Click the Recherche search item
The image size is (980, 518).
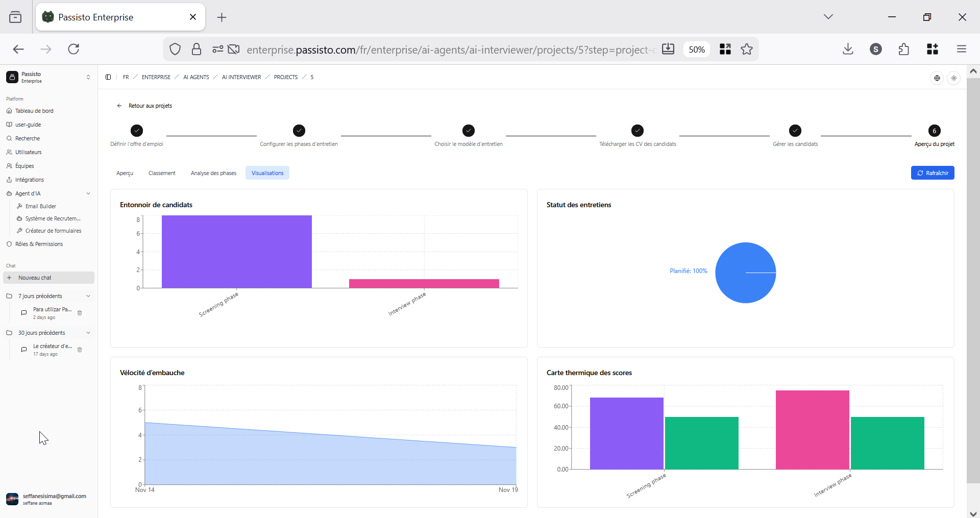[28, 138]
